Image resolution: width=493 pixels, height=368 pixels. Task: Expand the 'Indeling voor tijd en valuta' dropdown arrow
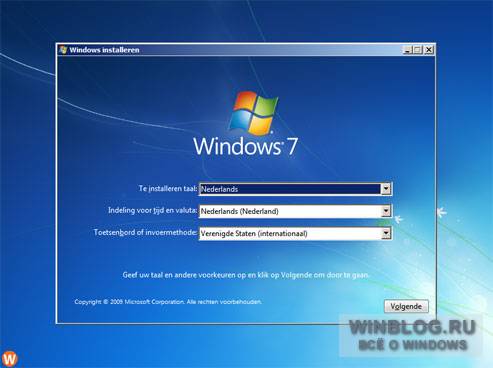coord(386,211)
